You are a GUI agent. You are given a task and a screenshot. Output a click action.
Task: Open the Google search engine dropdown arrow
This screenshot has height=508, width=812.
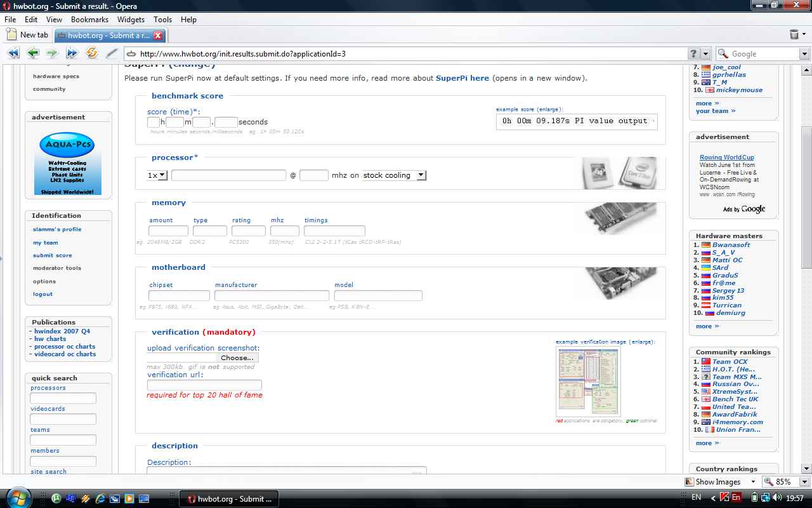(804, 54)
